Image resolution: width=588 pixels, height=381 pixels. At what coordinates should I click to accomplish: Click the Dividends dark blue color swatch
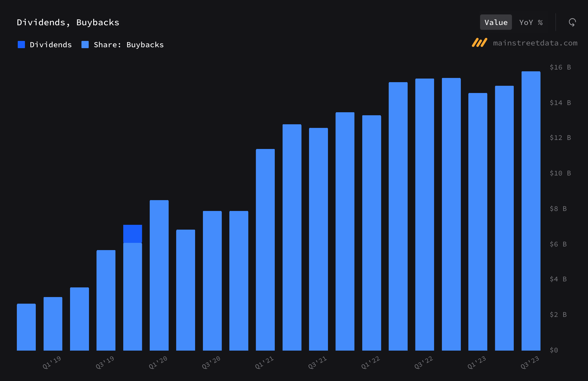[21, 45]
